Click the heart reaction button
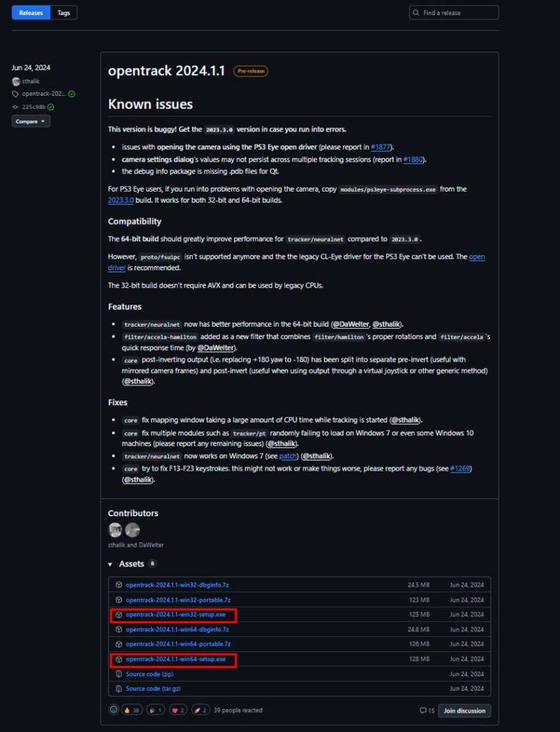 click(179, 710)
